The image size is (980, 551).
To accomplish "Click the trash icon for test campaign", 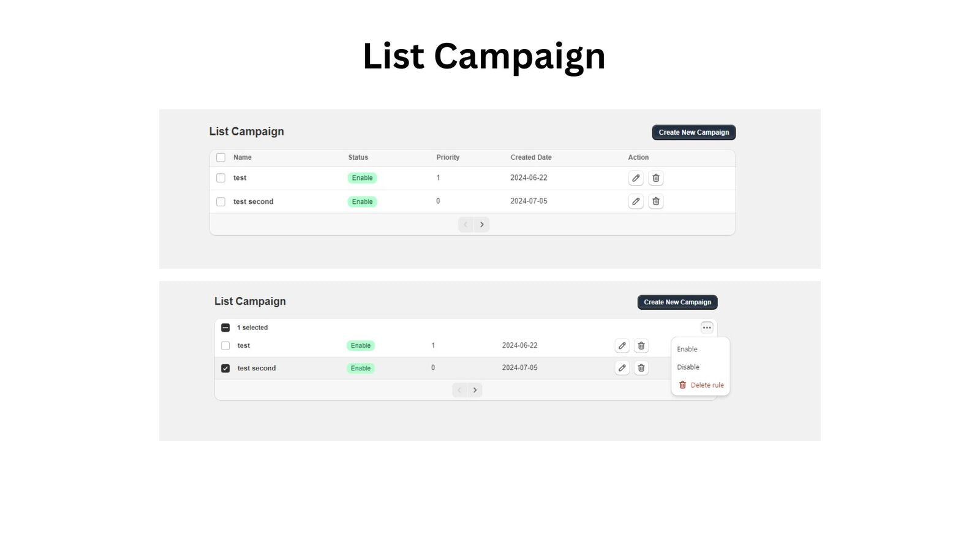I will click(655, 178).
